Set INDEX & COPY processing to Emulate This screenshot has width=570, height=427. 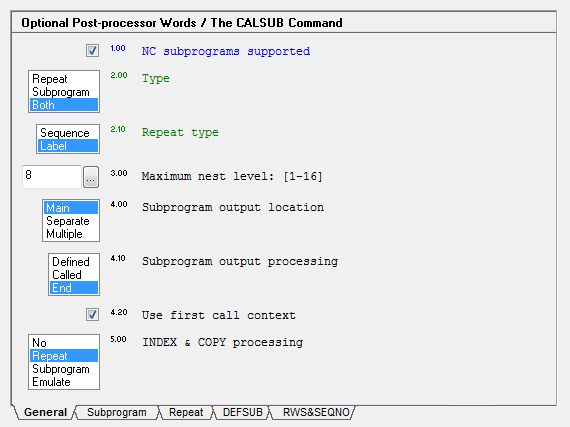point(64,382)
